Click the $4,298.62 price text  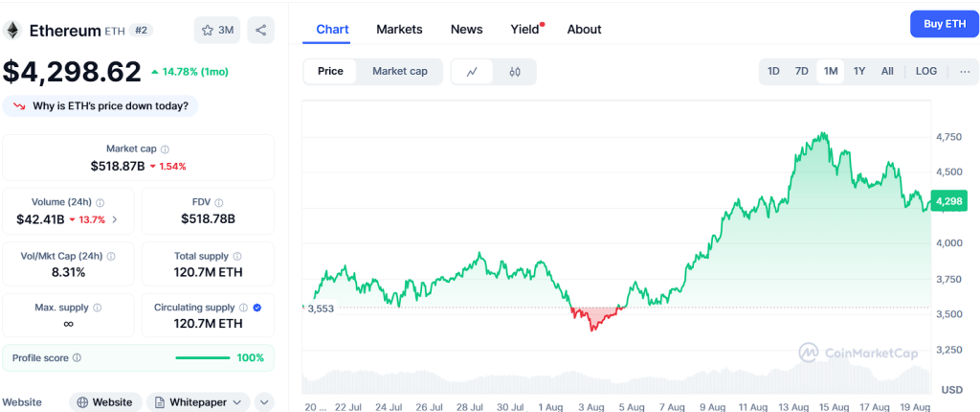[x=72, y=71]
